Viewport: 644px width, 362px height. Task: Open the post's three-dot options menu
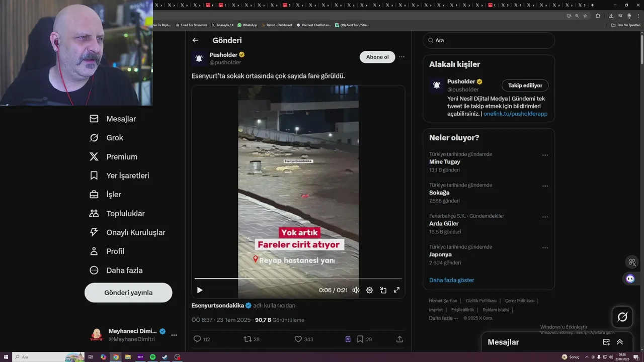pyautogui.click(x=401, y=57)
